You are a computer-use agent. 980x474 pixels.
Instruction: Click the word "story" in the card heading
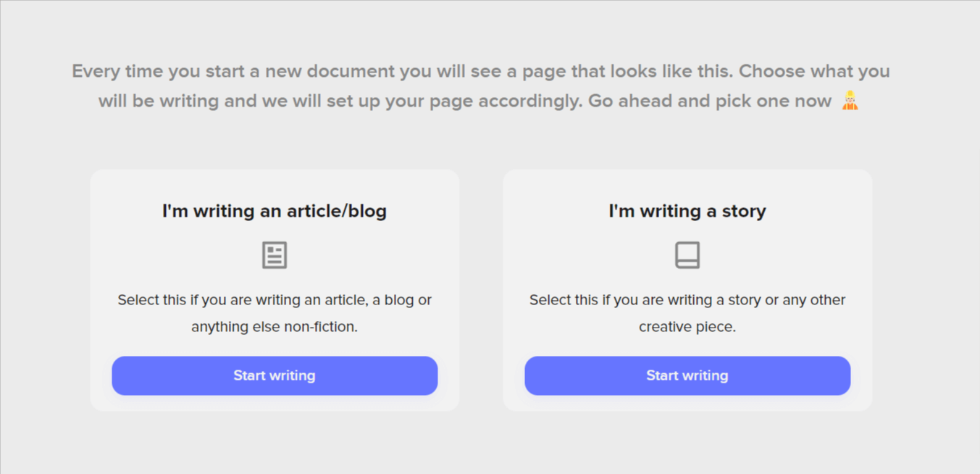click(x=743, y=212)
